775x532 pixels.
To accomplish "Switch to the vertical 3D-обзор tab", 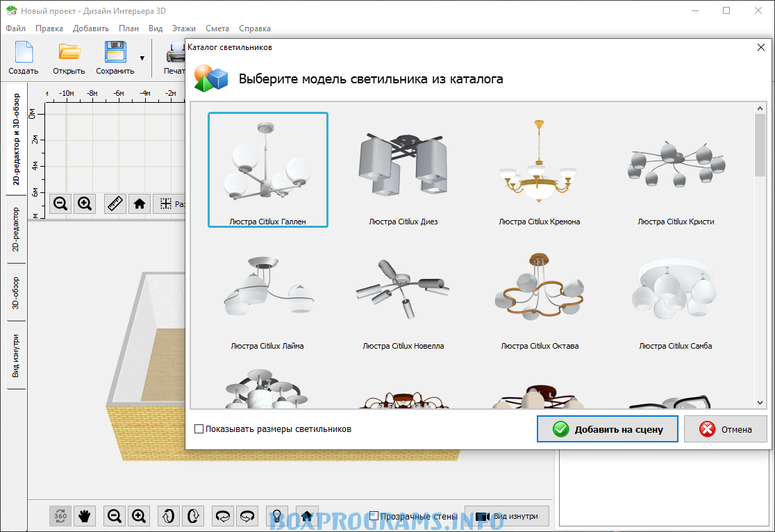I will pos(16,293).
